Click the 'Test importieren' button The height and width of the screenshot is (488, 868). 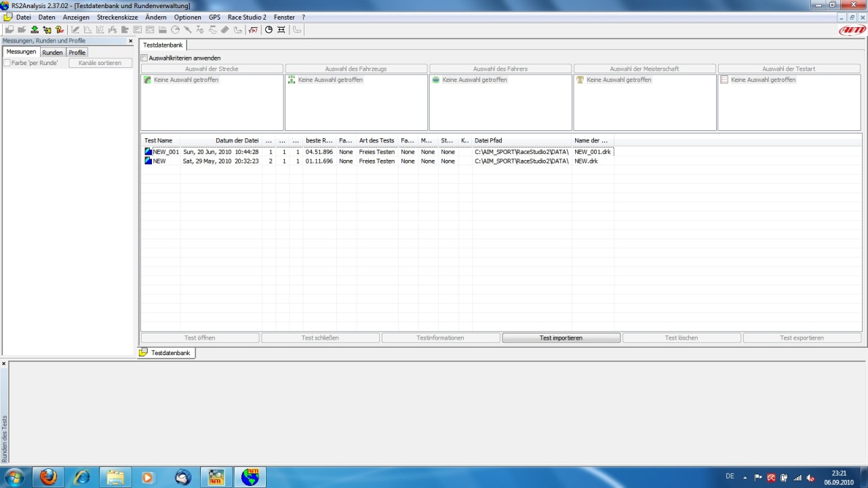[x=561, y=338]
